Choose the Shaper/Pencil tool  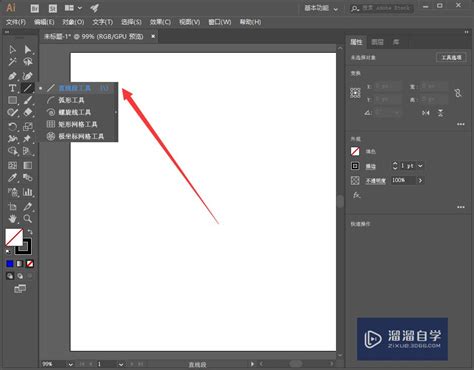coord(12,112)
